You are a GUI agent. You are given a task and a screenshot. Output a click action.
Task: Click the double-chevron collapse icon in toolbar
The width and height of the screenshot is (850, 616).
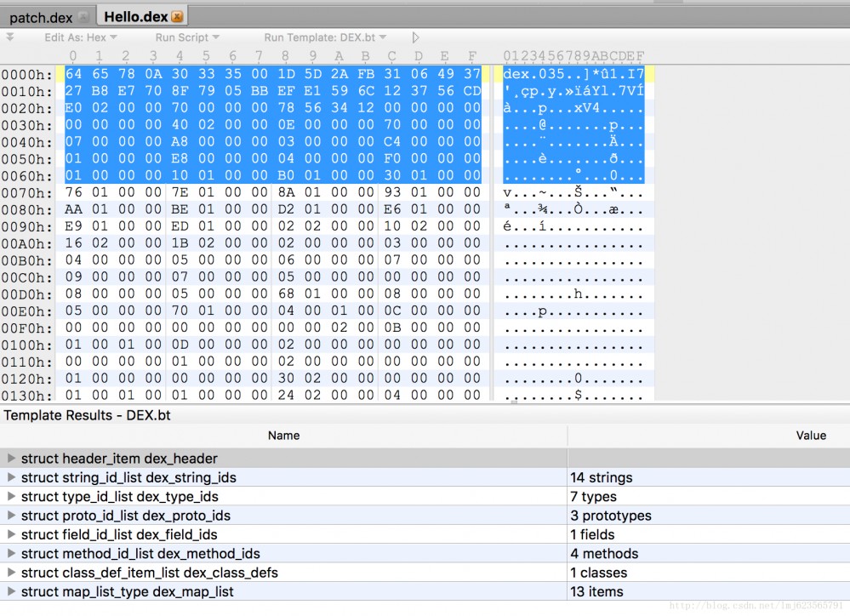coord(9,37)
